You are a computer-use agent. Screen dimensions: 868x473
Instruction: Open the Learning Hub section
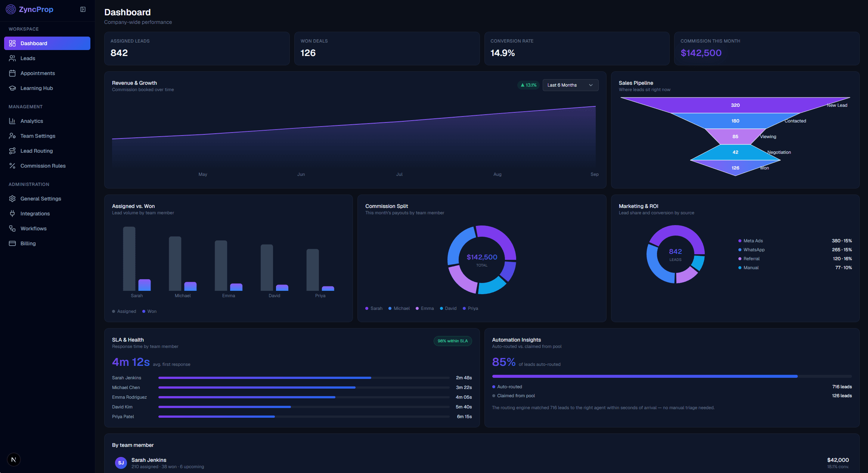[47, 88]
